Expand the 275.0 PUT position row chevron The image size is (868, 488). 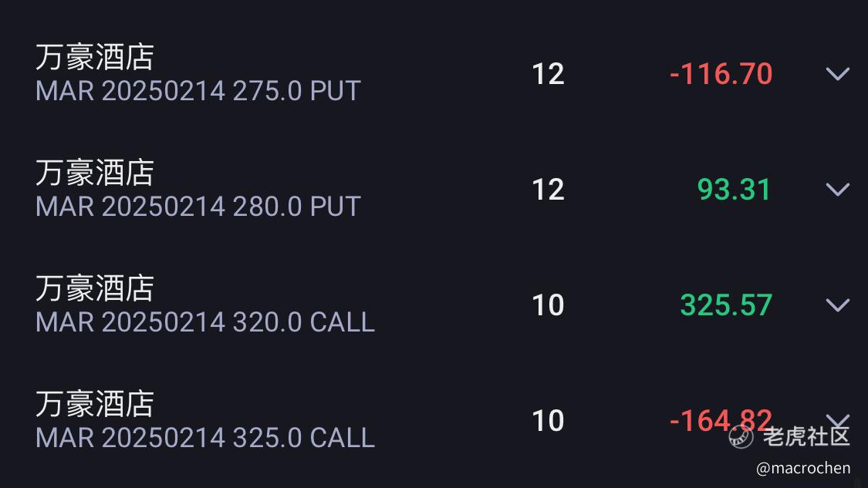click(x=838, y=73)
